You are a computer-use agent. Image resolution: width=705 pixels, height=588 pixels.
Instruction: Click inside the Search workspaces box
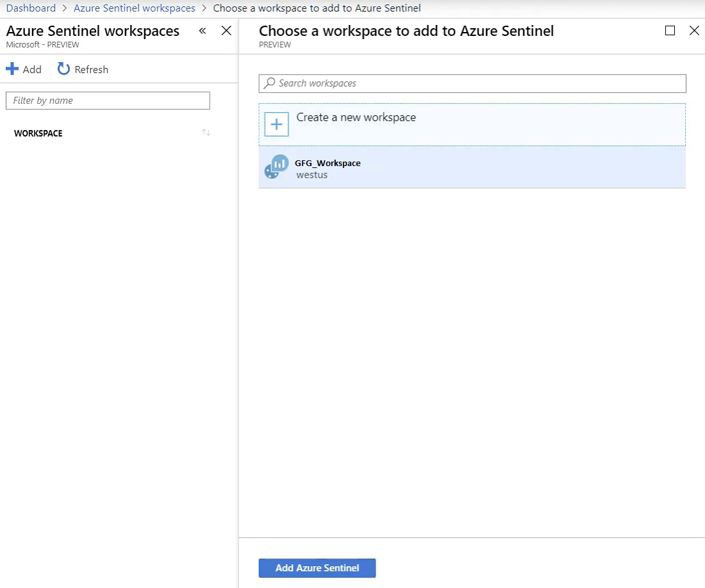474,83
